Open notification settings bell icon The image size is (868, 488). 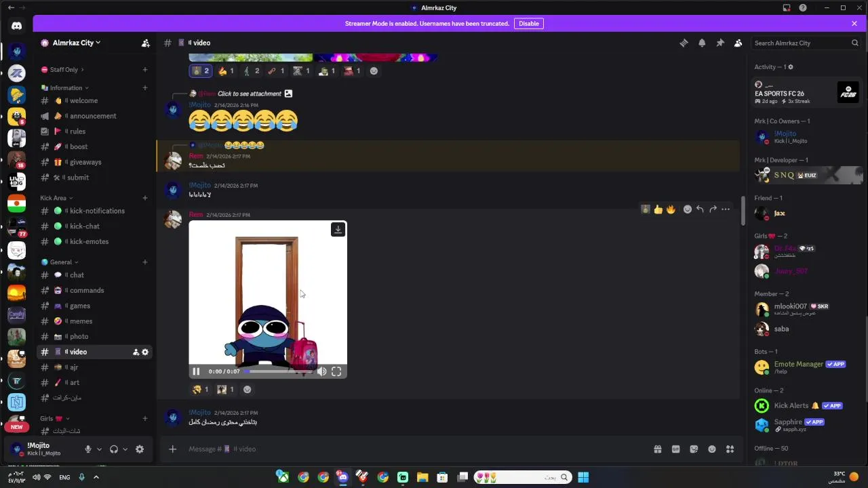point(702,43)
